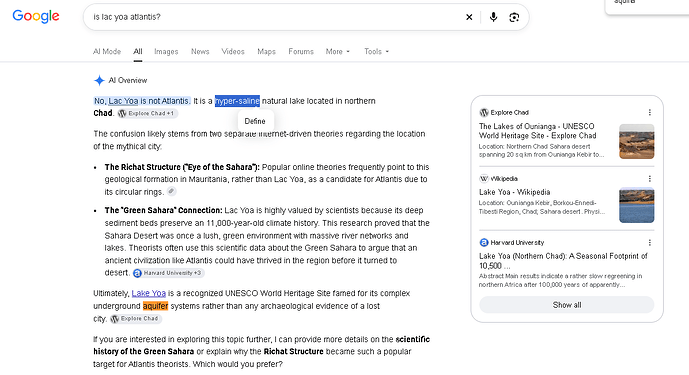Expand the More dropdown
689x375 pixels.
coord(337,51)
